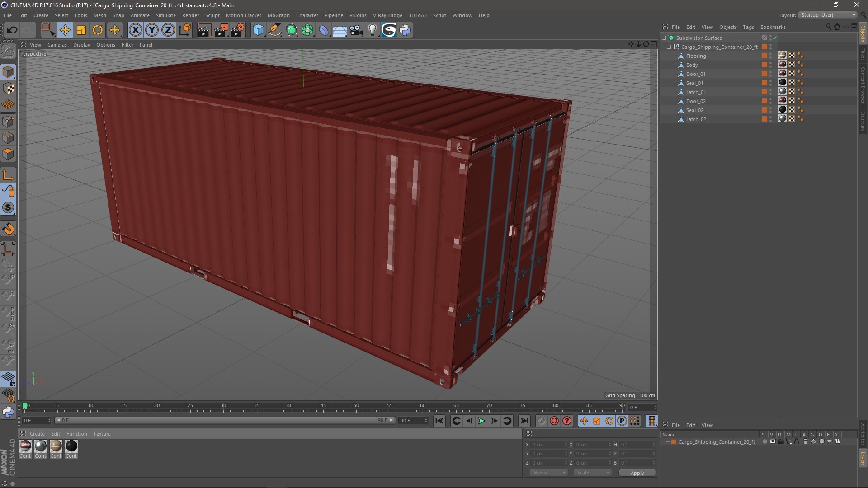Image resolution: width=868 pixels, height=488 pixels.
Task: Go to start of animation
Action: point(439,421)
